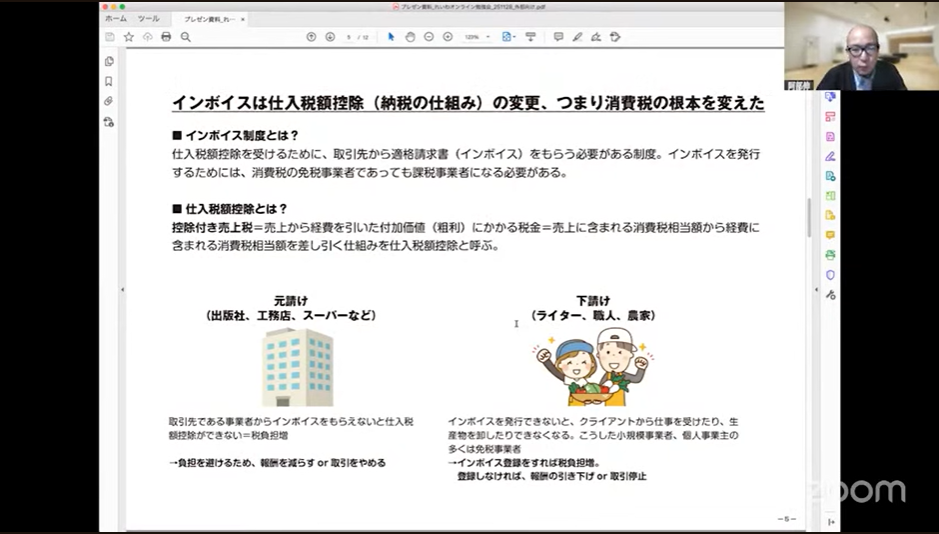This screenshot has width=939, height=534.
Task: Switch to the ホーム tab
Action: point(116,19)
